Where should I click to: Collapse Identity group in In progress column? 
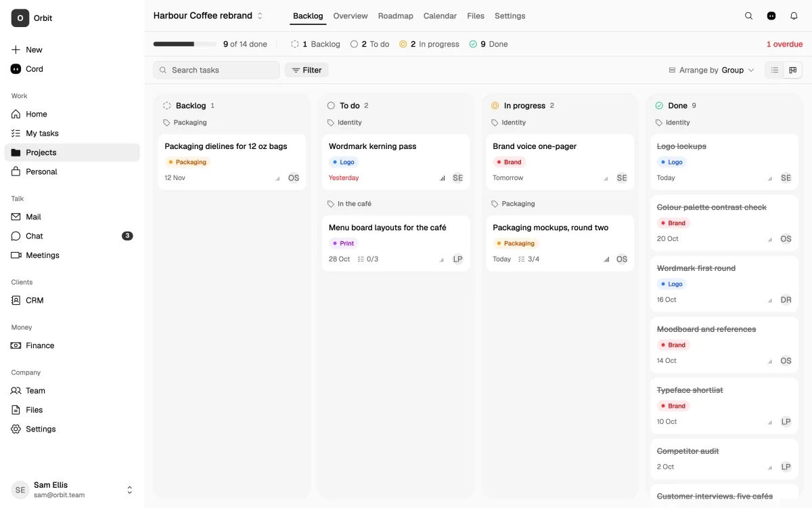click(508, 123)
